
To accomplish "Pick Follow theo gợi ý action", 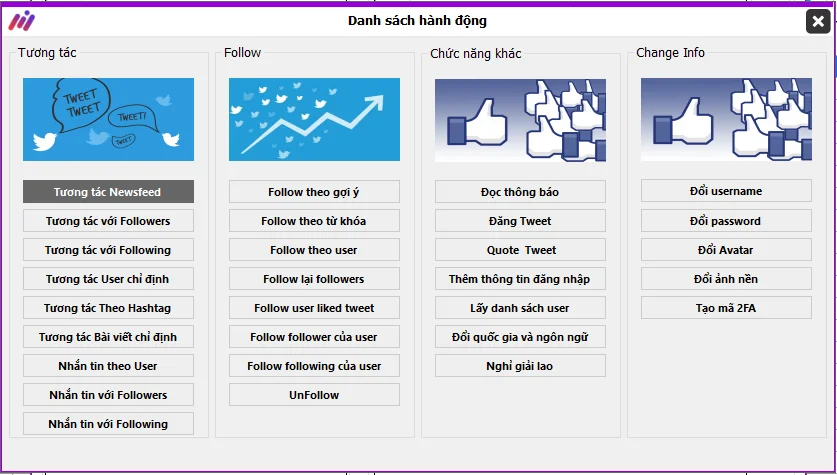I will [314, 192].
